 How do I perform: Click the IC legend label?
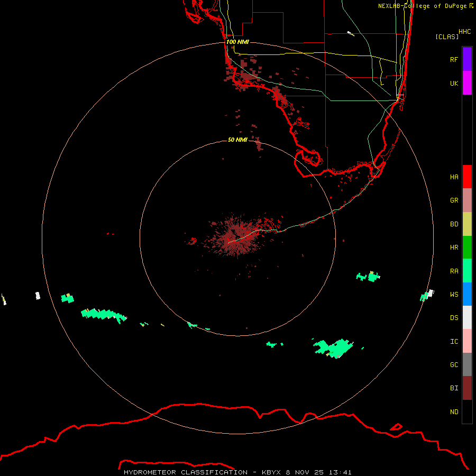point(454,341)
